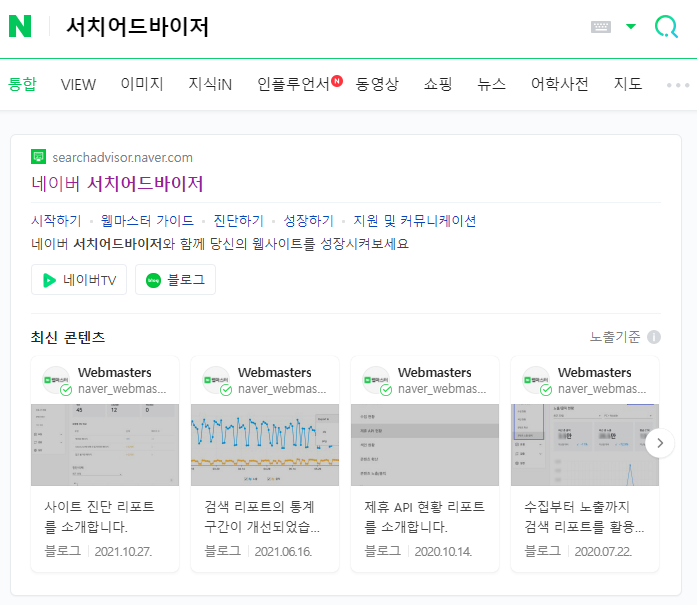Open the 네이버 서치어드바이저 title link
697x605 pixels.
click(117, 184)
